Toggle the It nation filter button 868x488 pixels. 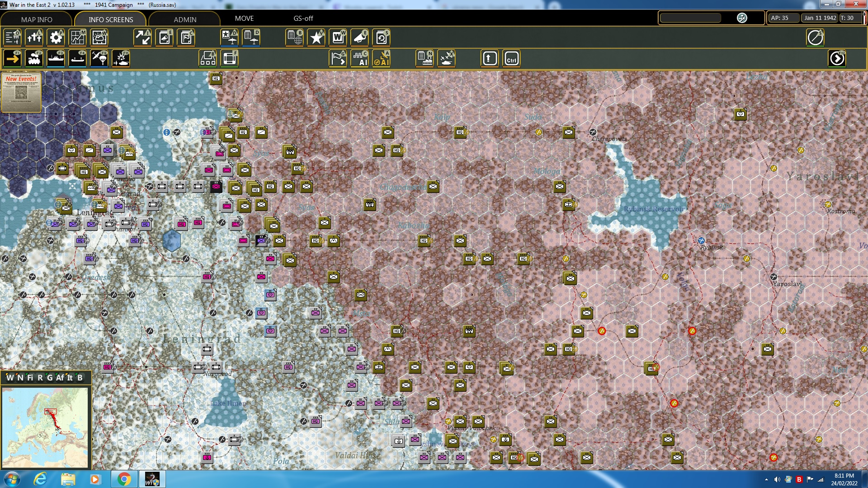click(x=70, y=378)
